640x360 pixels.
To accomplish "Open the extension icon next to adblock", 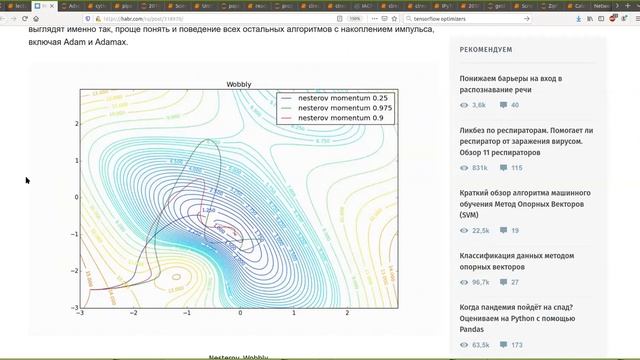I will (x=624, y=18).
